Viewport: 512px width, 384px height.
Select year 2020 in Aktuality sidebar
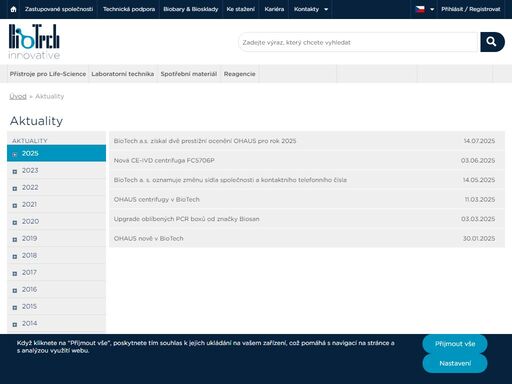click(x=56, y=221)
